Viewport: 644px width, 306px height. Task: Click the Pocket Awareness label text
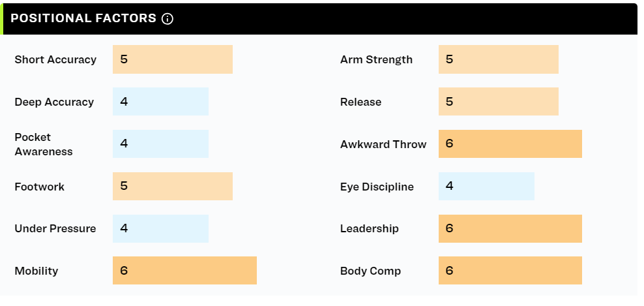44,144
